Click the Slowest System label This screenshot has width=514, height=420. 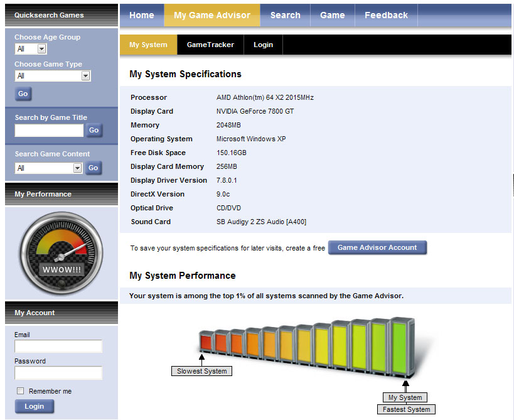coord(201,370)
